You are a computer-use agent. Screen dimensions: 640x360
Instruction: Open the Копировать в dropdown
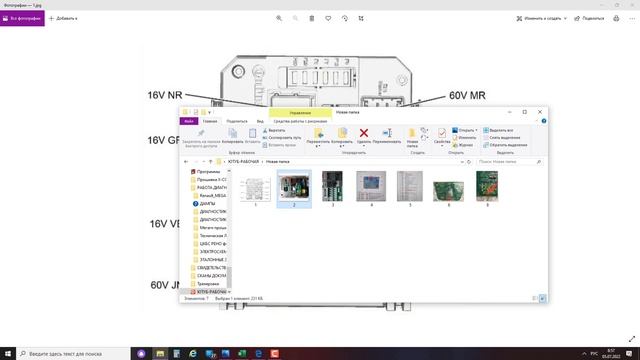pyautogui.click(x=342, y=138)
